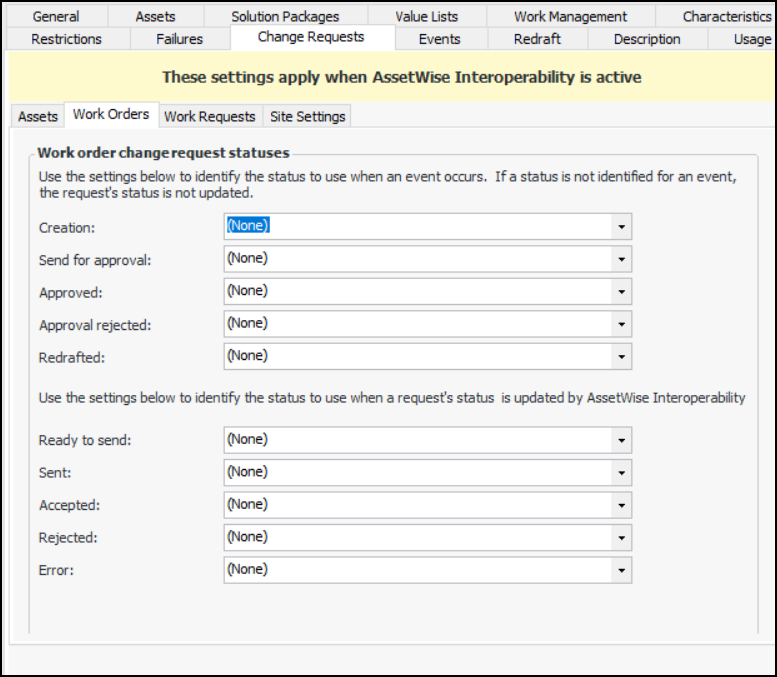777x677 pixels.
Task: Expand the Ready to send dropdown
Action: [x=621, y=440]
